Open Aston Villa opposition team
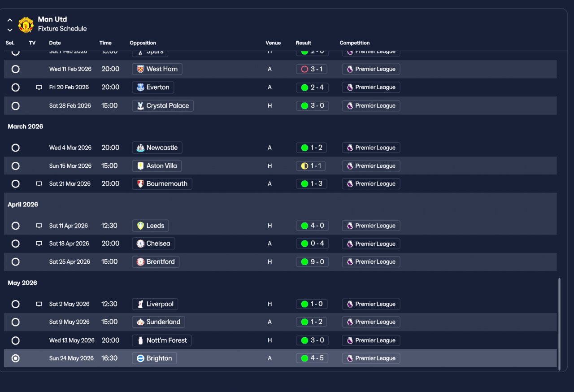Image resolution: width=574 pixels, height=392 pixels. 157,166
